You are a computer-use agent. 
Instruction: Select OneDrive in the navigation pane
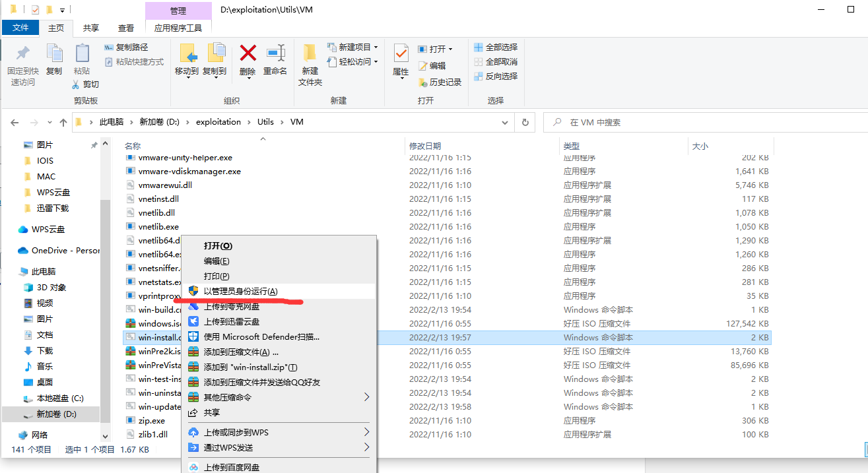pos(58,250)
